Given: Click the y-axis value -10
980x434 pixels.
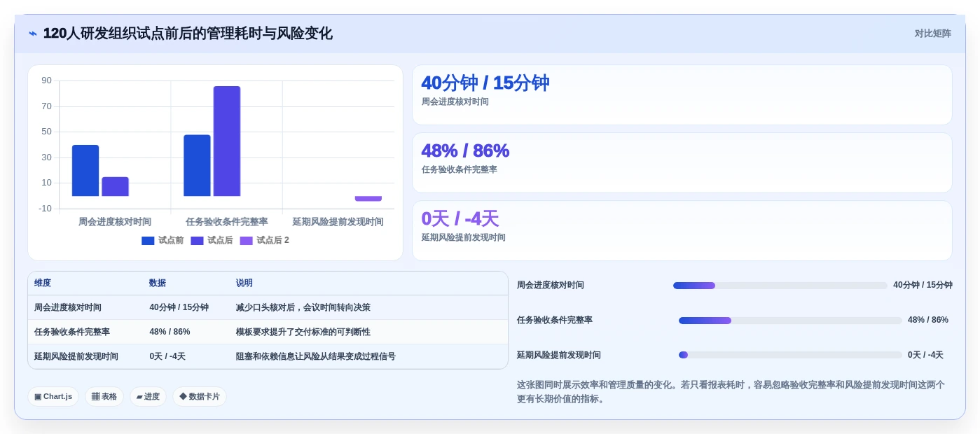Looking at the screenshot, I should (x=45, y=209).
